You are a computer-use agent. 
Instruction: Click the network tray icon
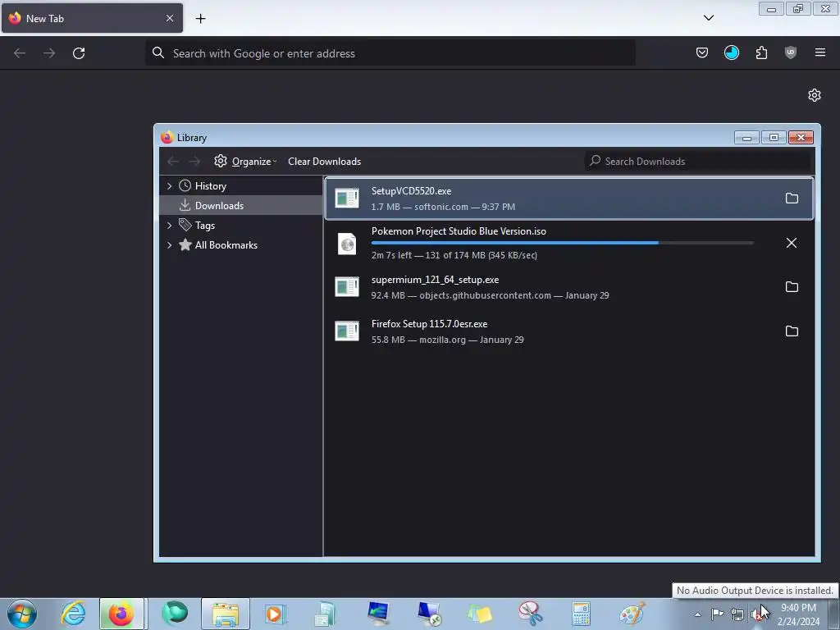[737, 614]
